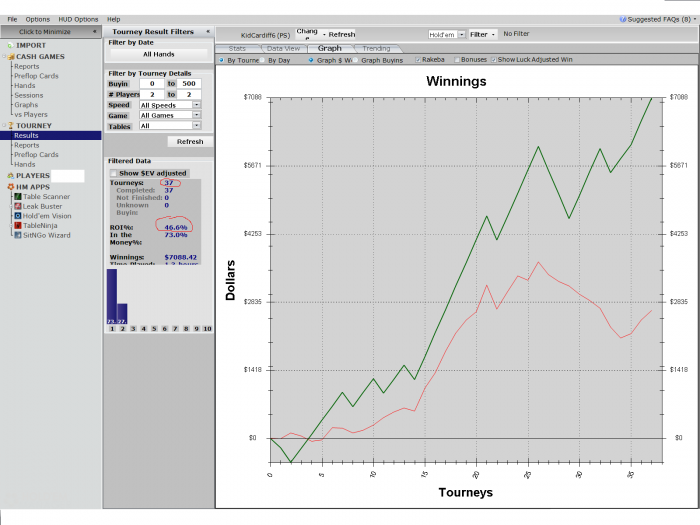Image resolution: width=700 pixels, height=525 pixels.
Task: Click the ROI% value 46.6%
Action: coord(176,227)
